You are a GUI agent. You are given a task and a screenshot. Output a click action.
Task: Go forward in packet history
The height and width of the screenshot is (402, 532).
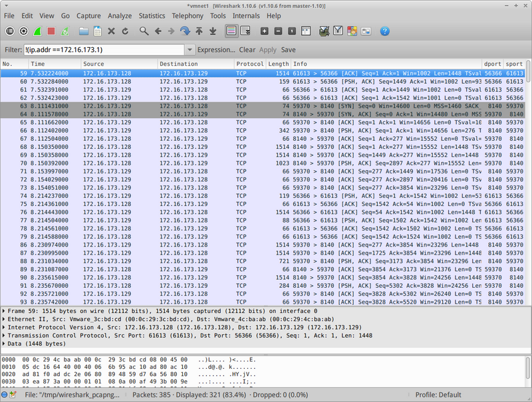pyautogui.click(x=172, y=31)
